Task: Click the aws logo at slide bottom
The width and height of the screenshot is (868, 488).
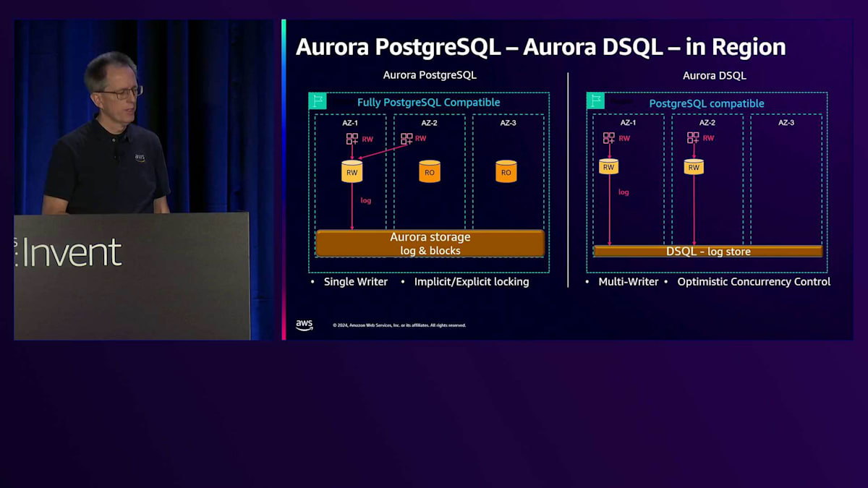Action: [x=305, y=325]
